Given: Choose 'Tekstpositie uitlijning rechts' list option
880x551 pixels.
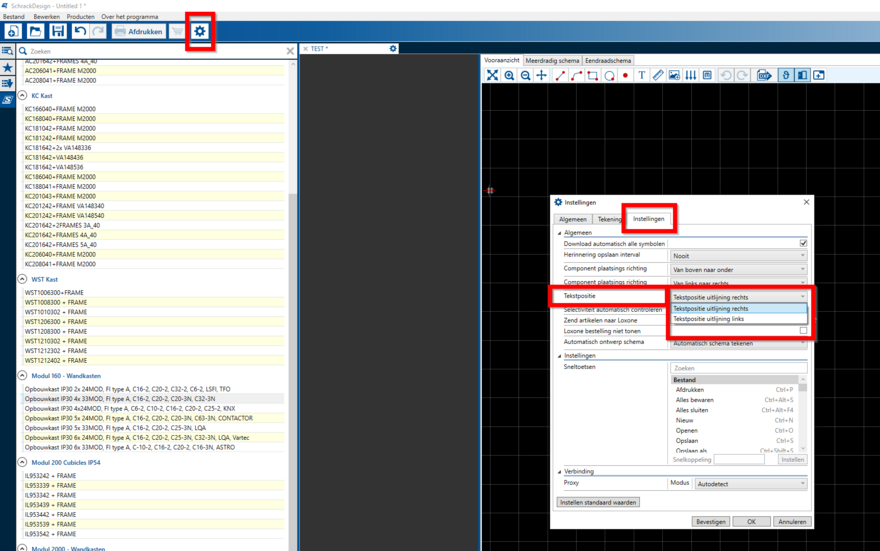Looking at the screenshot, I should click(739, 309).
